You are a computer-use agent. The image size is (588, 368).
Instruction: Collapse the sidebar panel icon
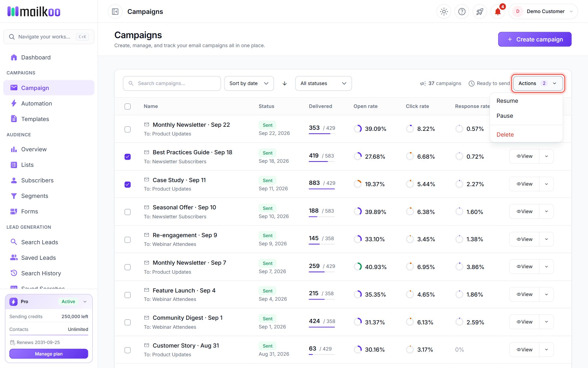[115, 11]
